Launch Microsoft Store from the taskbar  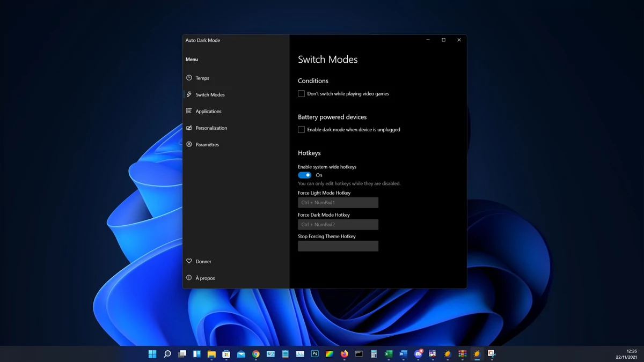pyautogui.click(x=226, y=354)
